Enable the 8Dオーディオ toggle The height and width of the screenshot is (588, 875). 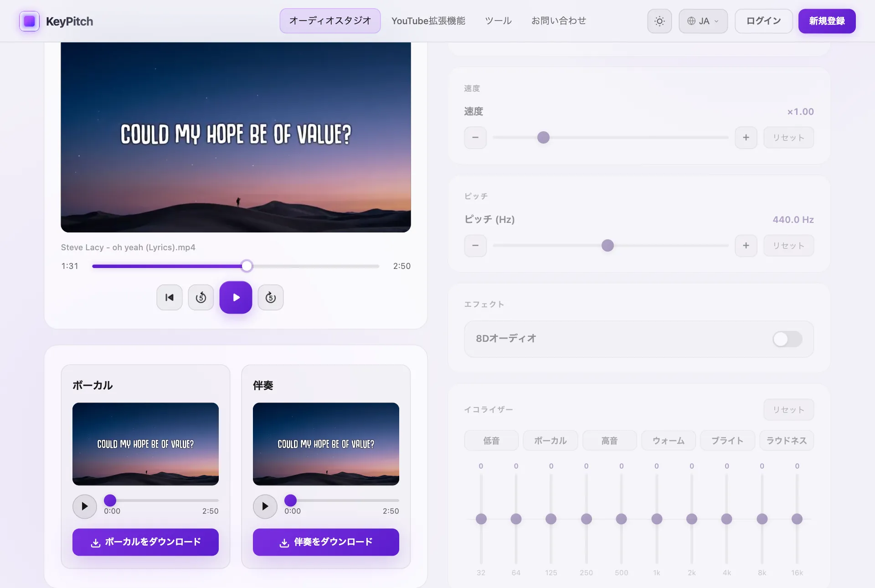(x=787, y=339)
